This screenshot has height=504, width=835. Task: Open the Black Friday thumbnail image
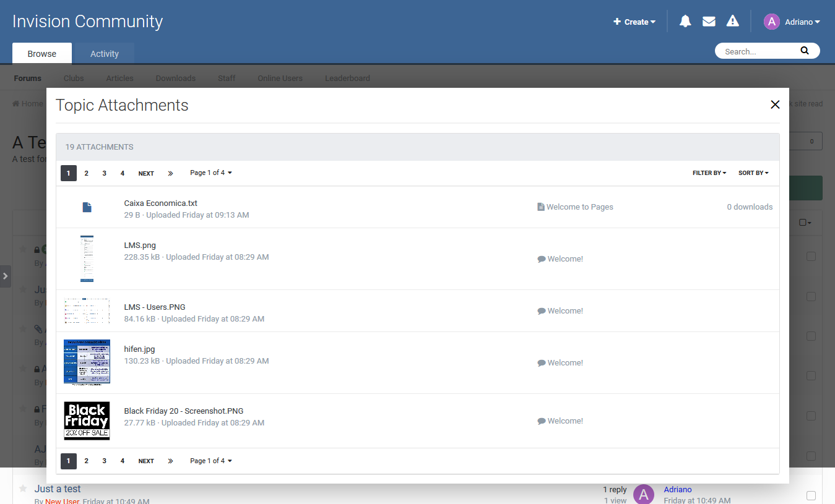point(87,421)
